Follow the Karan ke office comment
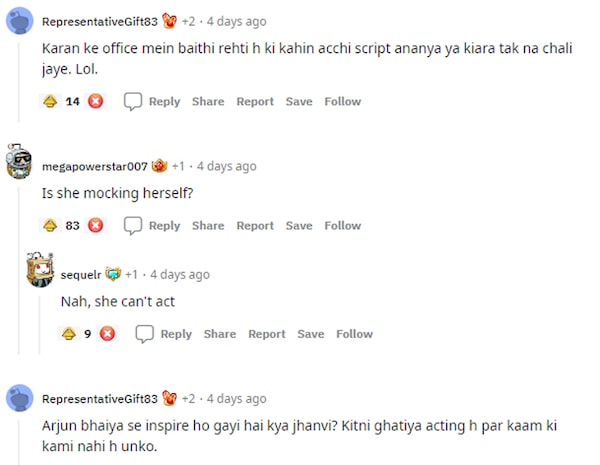The width and height of the screenshot is (600, 465). (x=342, y=101)
